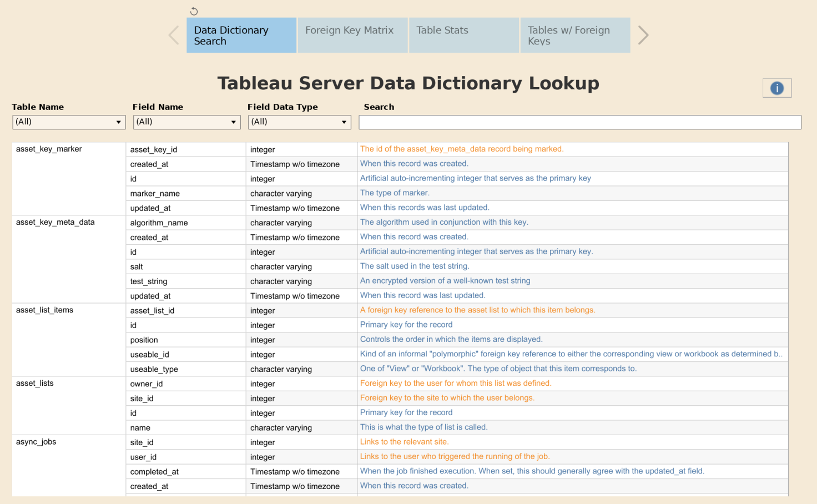Screen dimensions: 817x504
Task: Focus the Search text field
Action: tap(580, 122)
